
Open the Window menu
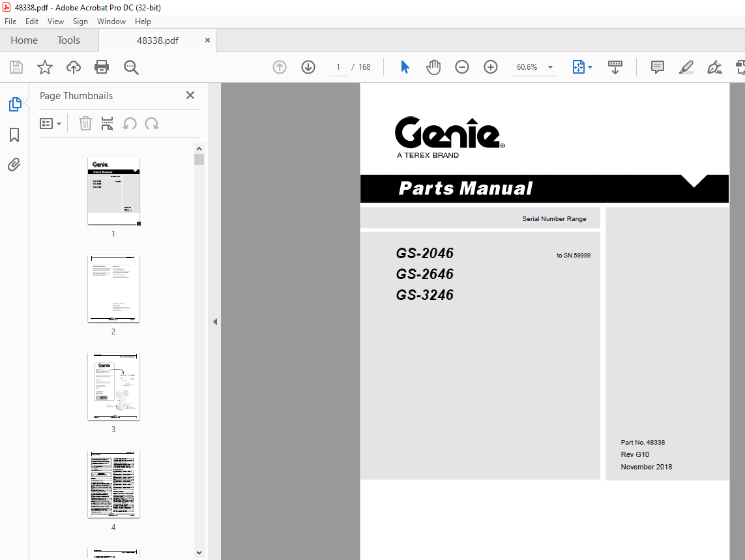click(111, 22)
